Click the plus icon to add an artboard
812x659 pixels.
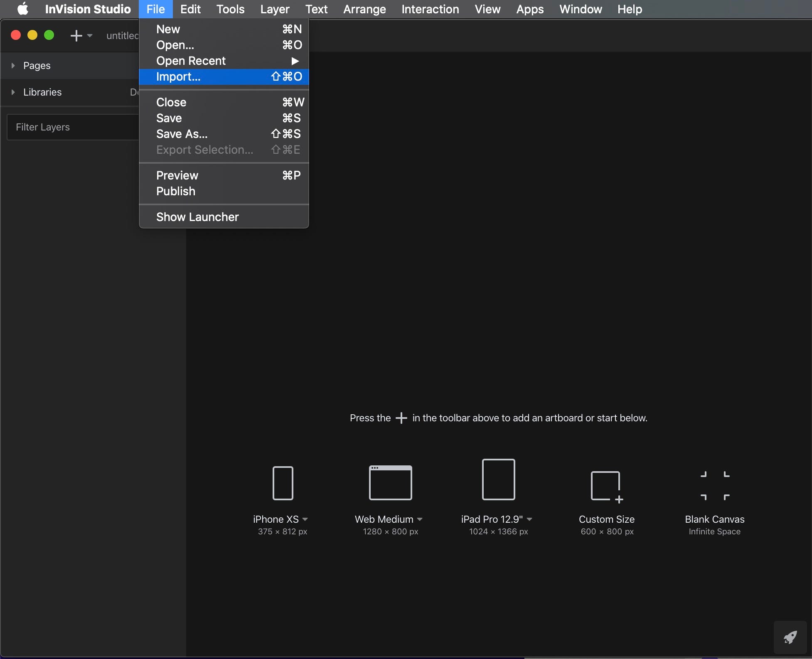tap(76, 36)
